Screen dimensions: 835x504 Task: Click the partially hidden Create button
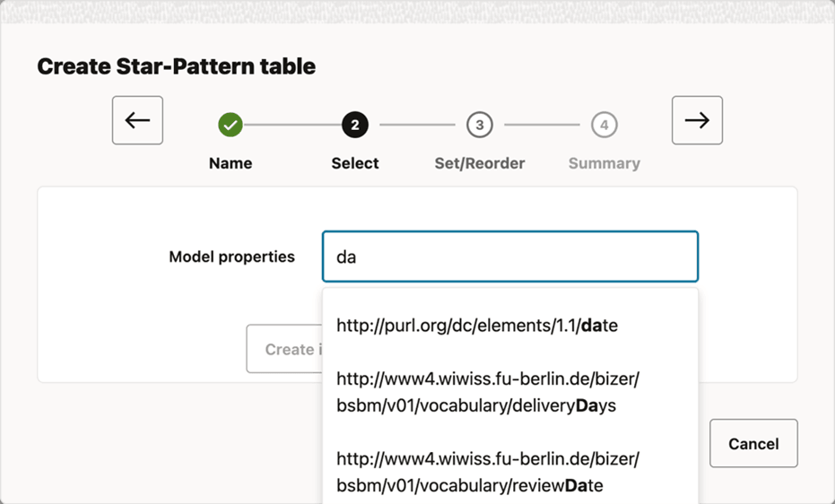(284, 349)
